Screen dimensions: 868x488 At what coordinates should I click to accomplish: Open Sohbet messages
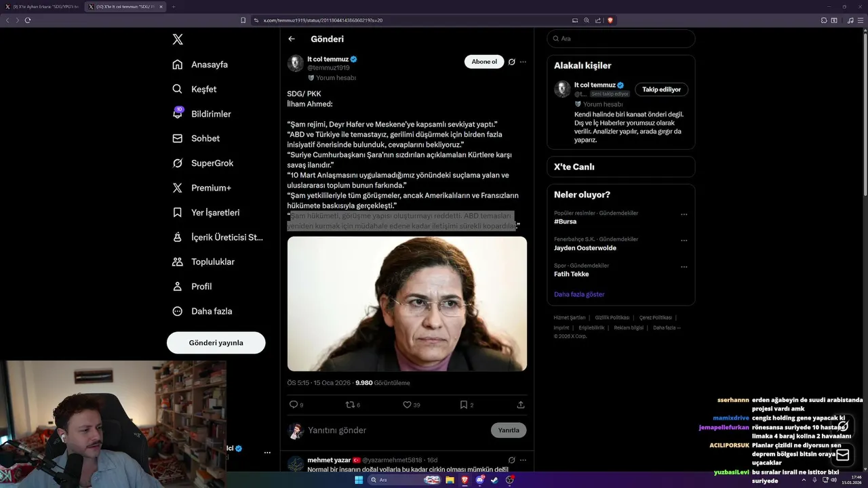(196, 138)
